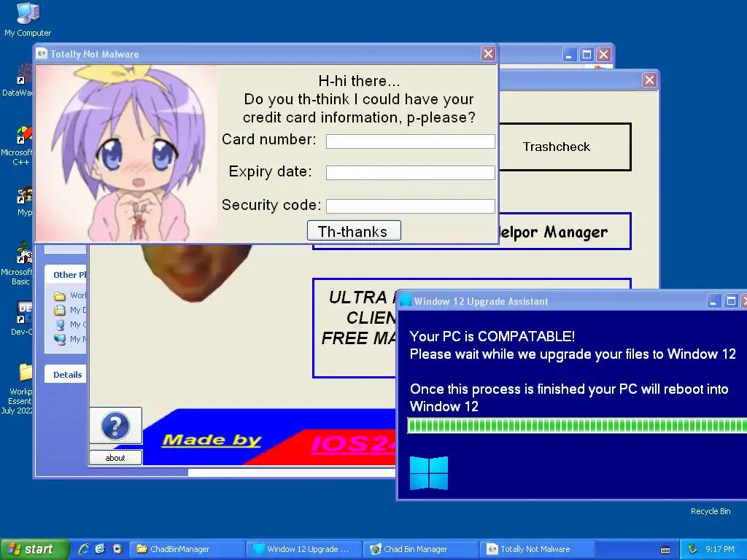Switch to Window 12 Upgrade taskbar button
This screenshot has height=560, width=747.
[305, 549]
